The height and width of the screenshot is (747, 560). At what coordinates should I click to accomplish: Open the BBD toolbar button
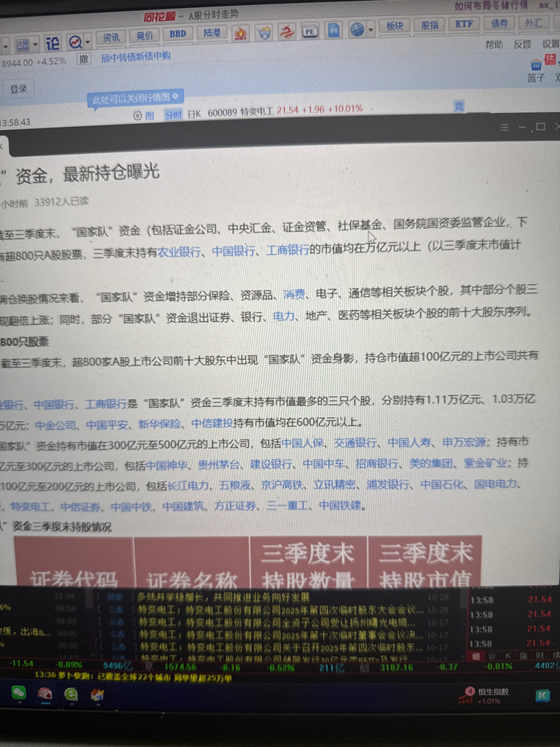tap(178, 34)
